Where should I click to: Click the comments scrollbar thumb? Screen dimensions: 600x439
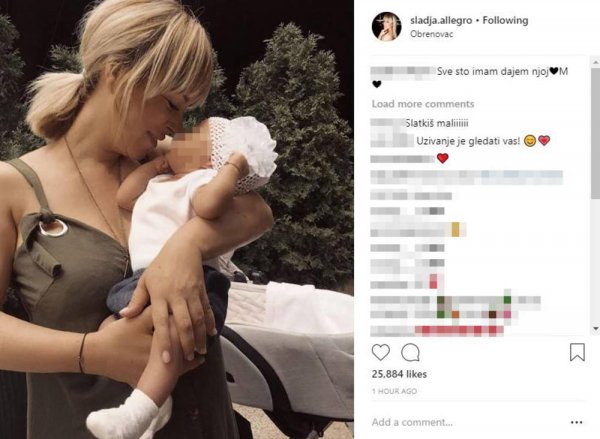tap(596, 132)
